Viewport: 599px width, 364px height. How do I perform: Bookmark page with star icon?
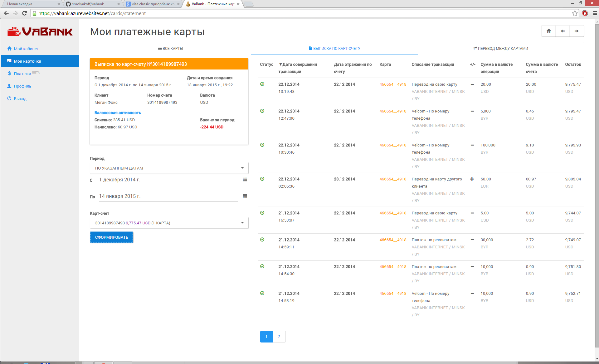coord(575,13)
